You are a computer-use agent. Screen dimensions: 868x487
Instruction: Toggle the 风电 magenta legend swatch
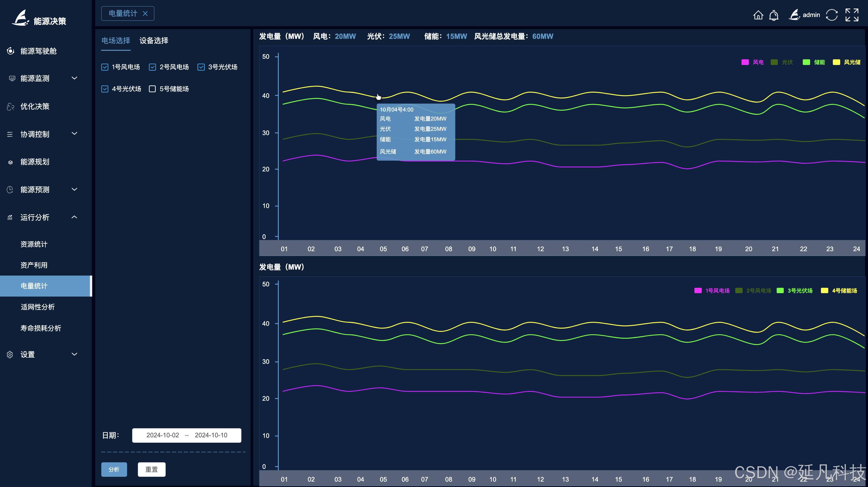tap(745, 62)
